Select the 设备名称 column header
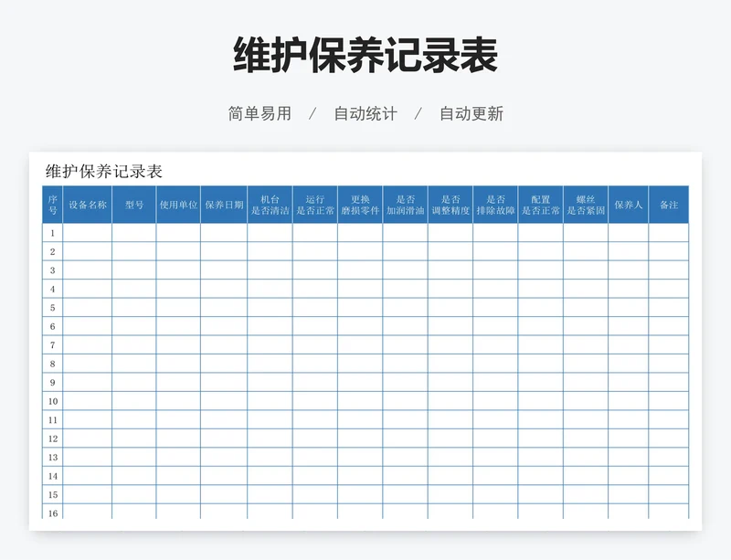731x560 pixels. (x=87, y=205)
